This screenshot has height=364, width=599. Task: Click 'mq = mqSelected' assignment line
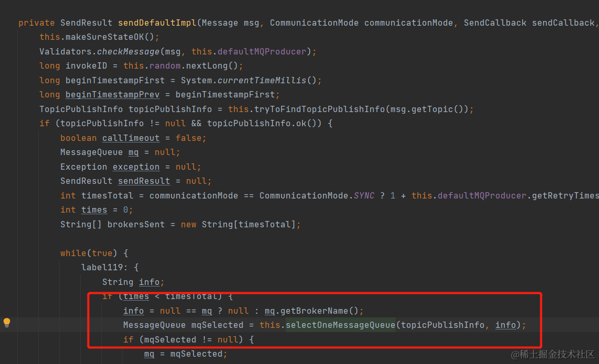pyautogui.click(x=186, y=354)
